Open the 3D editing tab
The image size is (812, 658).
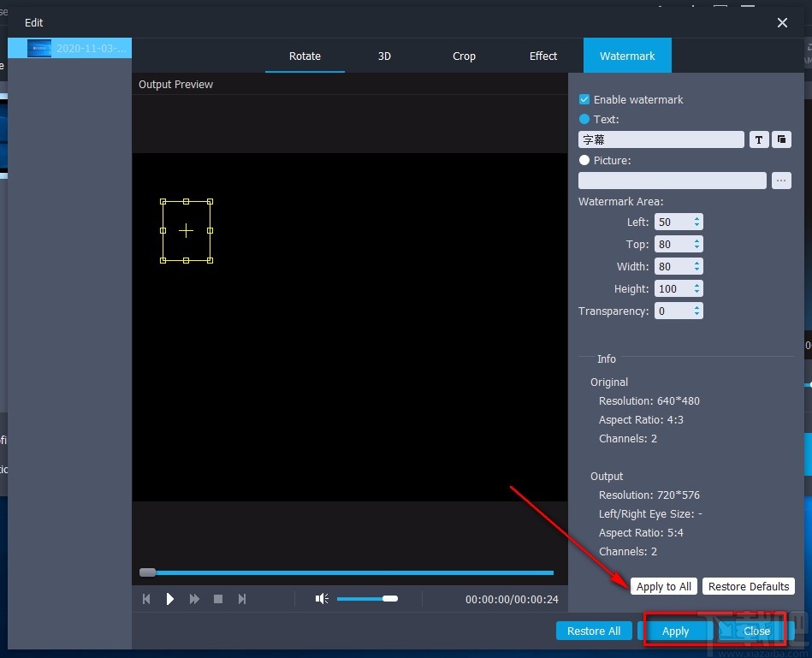[x=384, y=56]
